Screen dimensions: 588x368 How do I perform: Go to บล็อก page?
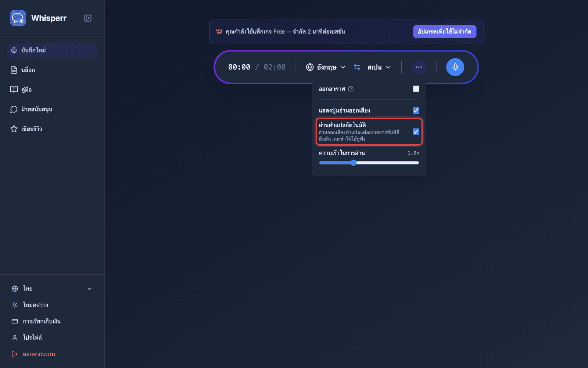52,70
